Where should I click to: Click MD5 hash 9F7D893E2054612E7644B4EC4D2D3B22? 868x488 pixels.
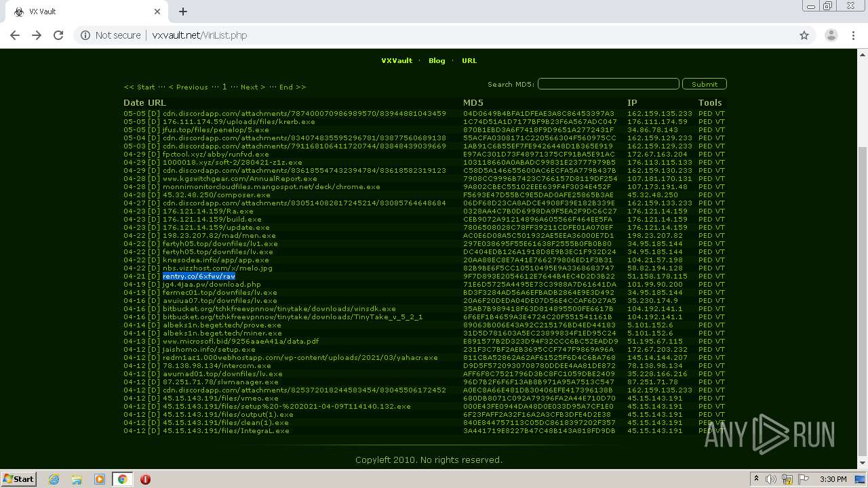[539, 276]
